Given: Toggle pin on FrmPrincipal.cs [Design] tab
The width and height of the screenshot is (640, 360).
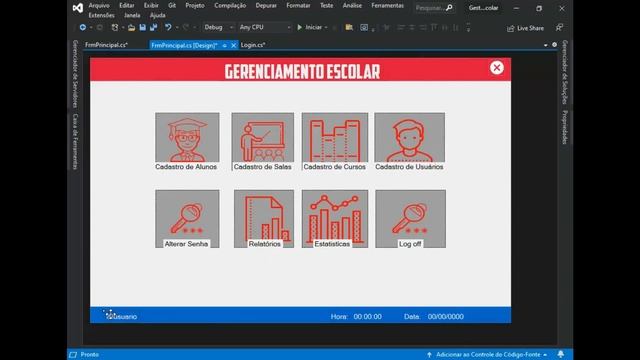Looking at the screenshot, I should coord(224,45).
